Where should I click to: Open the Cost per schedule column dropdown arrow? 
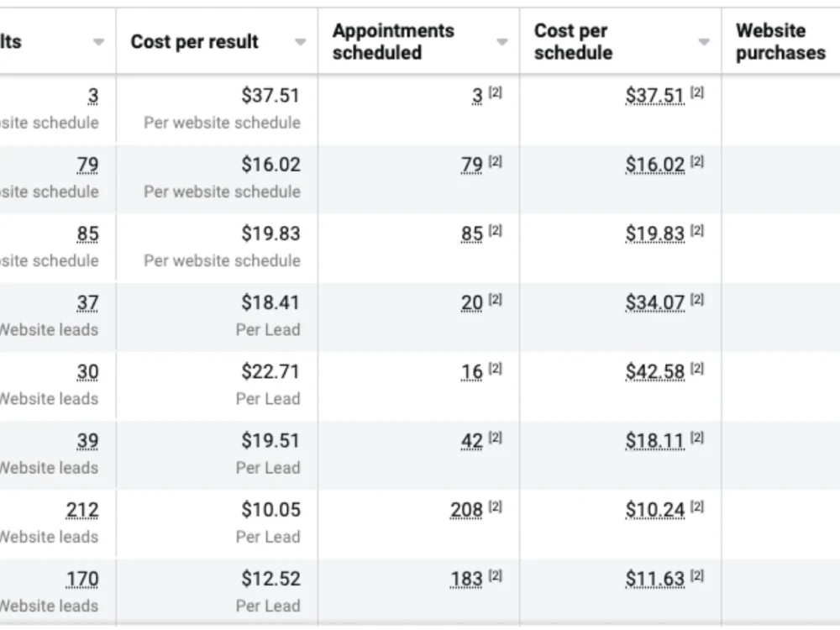point(704,42)
